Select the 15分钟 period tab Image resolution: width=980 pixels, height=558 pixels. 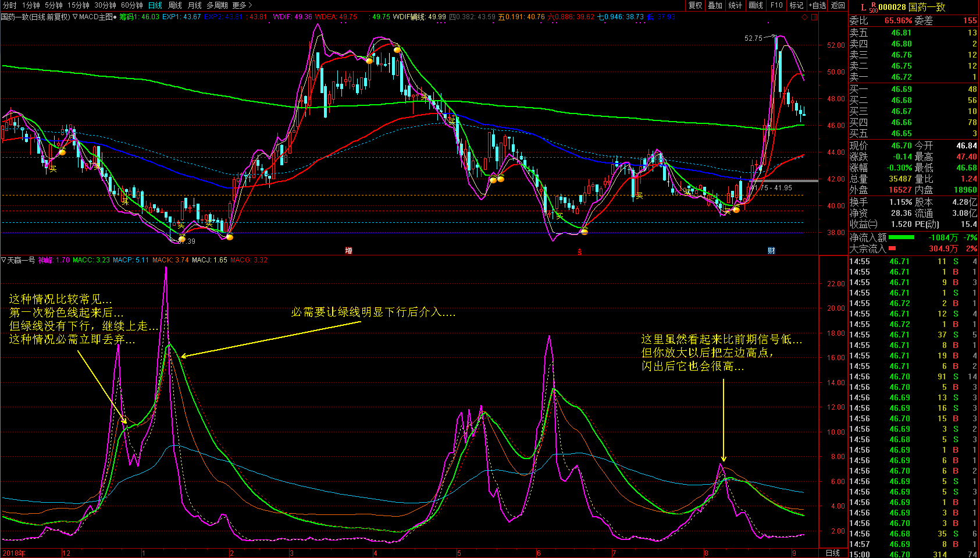coord(78,5)
